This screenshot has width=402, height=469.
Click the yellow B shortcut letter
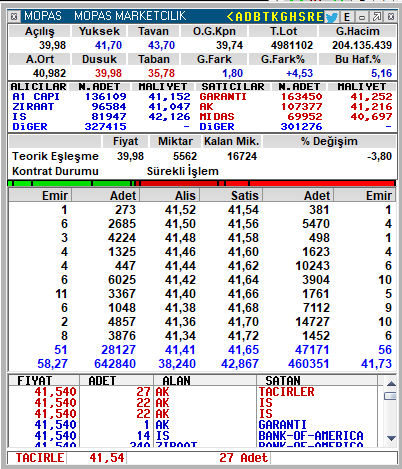pos(257,16)
